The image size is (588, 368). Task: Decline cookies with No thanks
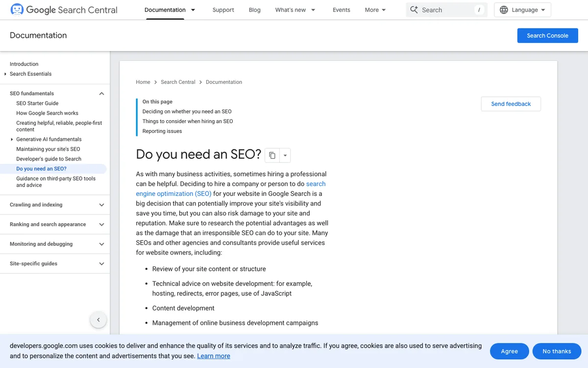pos(557,351)
